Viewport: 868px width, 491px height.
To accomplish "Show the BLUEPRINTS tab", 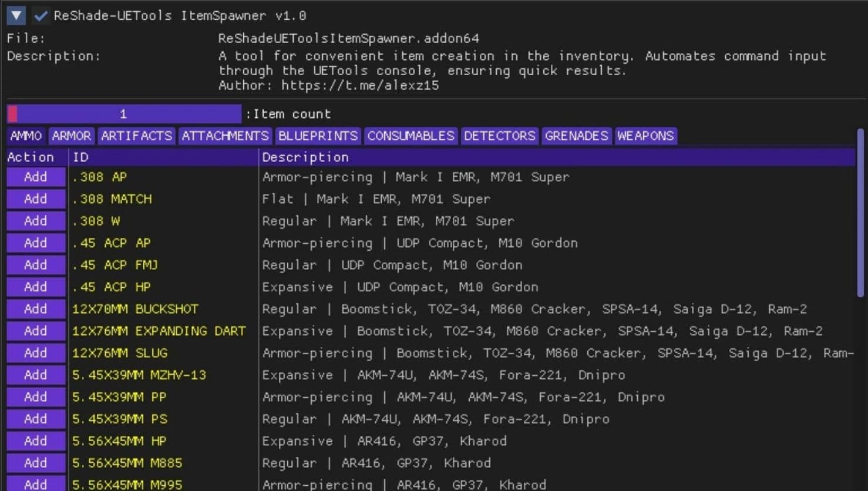I will tap(318, 136).
